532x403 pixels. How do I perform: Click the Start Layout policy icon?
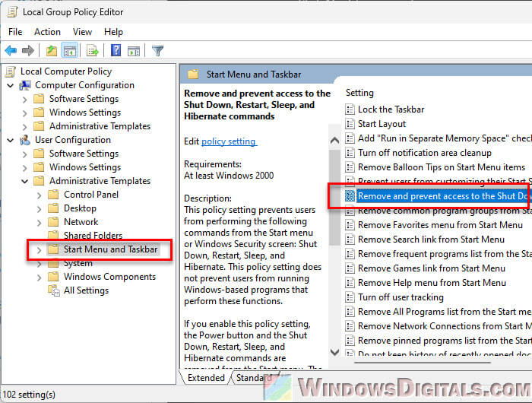(350, 124)
